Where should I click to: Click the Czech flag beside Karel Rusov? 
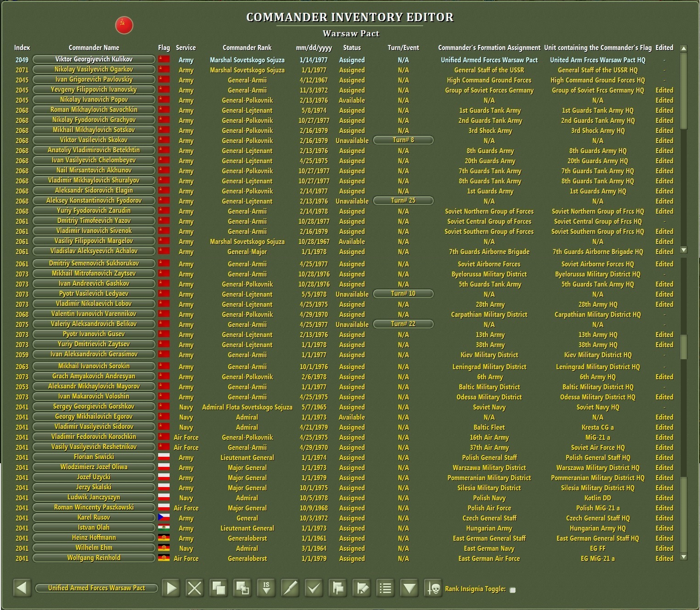click(x=164, y=517)
